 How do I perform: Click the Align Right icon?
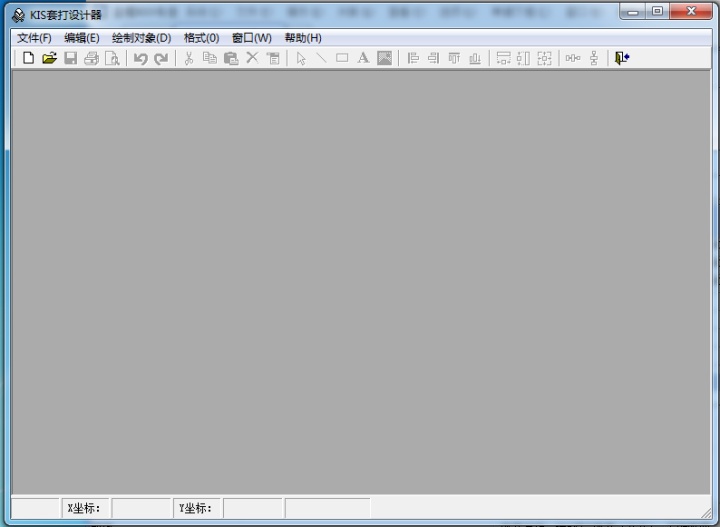tap(433, 58)
